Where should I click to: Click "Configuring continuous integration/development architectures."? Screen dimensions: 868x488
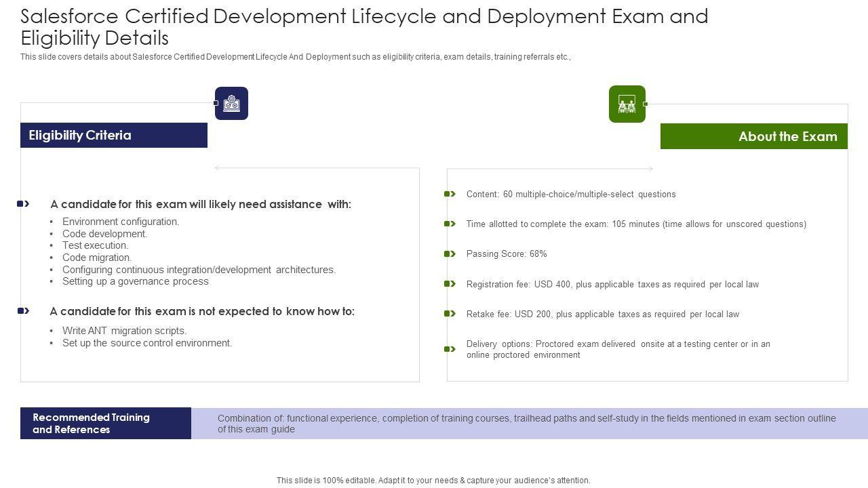click(199, 270)
